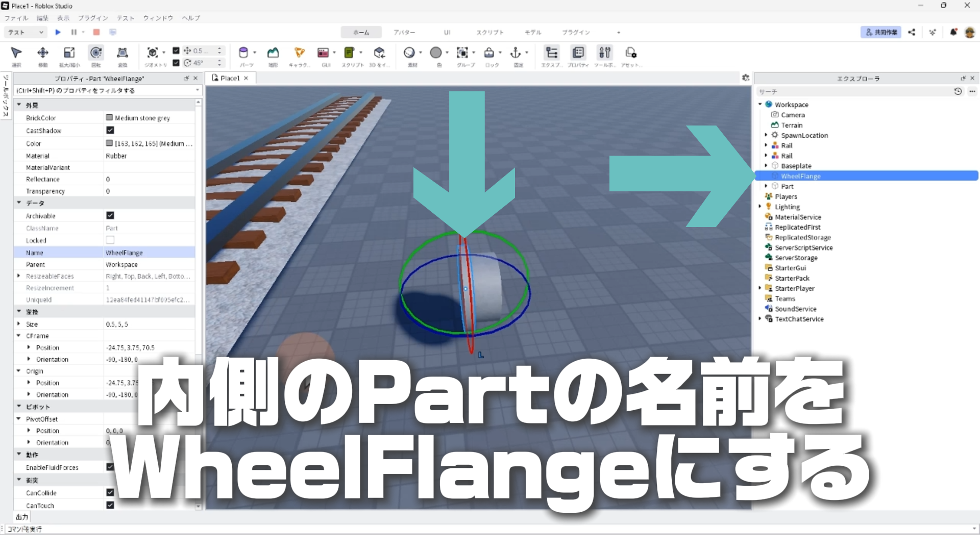Screen dimensions: 980x551
Task: Open the Terrain editor icon
Action: coord(273,53)
